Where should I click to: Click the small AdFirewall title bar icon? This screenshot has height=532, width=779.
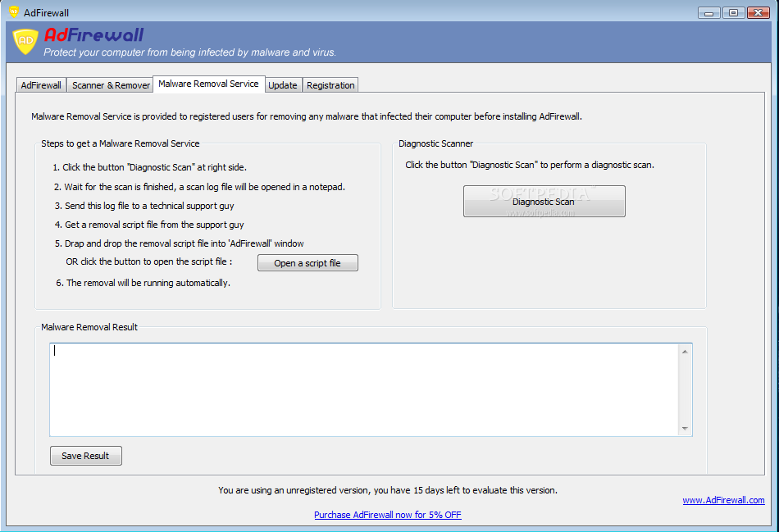(14, 12)
